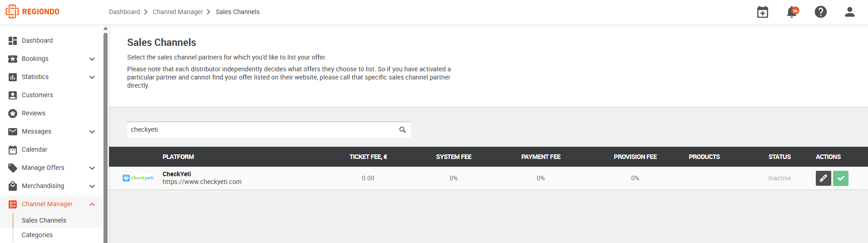Click the CheckYeti logo thumbnail

pyautogui.click(x=138, y=178)
